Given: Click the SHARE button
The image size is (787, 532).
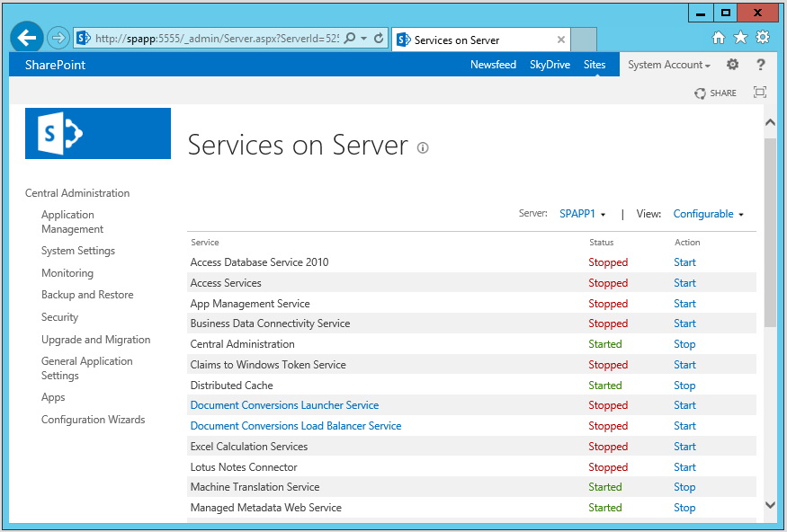Looking at the screenshot, I should [716, 93].
